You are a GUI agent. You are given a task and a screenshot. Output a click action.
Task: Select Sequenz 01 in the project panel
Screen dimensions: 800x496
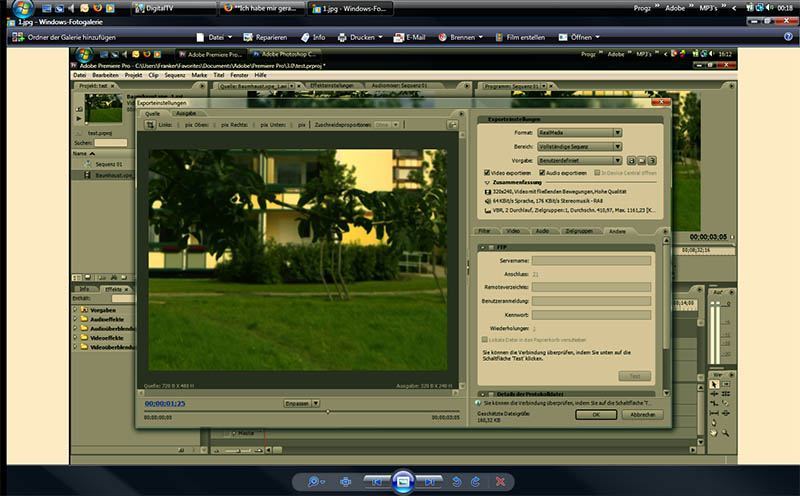(108, 164)
